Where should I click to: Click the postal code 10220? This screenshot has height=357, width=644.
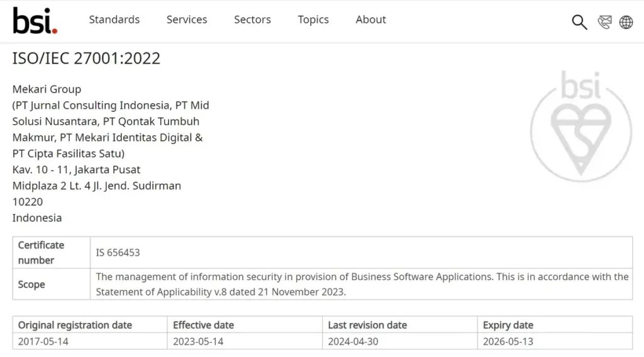pyautogui.click(x=28, y=202)
